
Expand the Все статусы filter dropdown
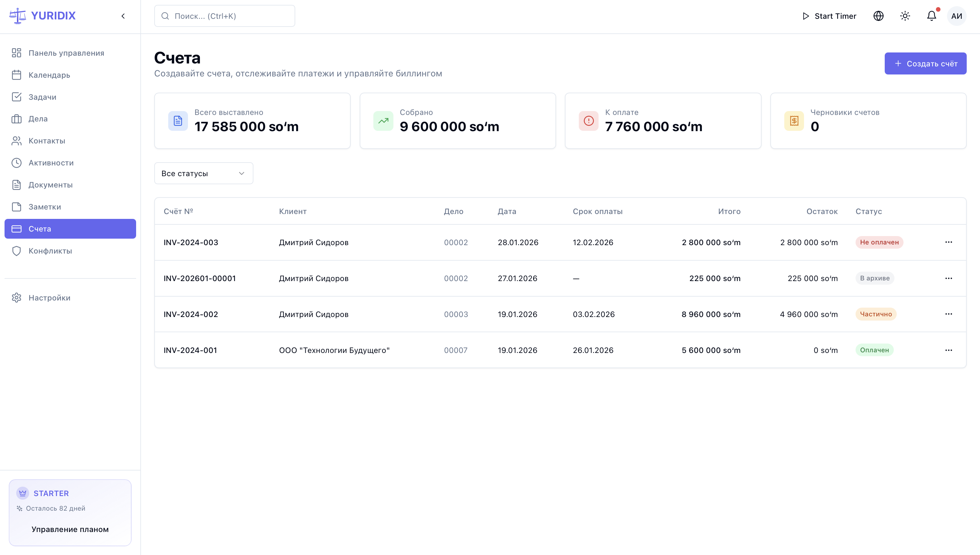(x=203, y=174)
